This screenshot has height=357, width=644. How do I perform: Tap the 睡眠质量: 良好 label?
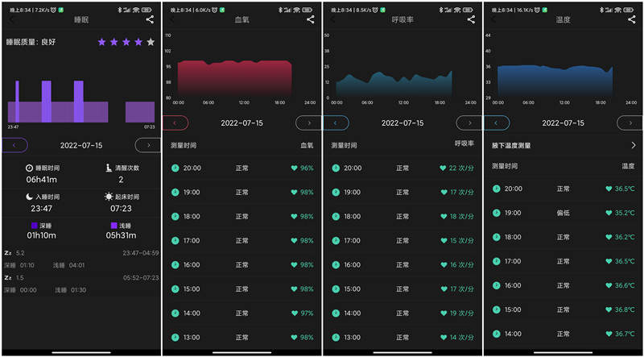click(31, 42)
